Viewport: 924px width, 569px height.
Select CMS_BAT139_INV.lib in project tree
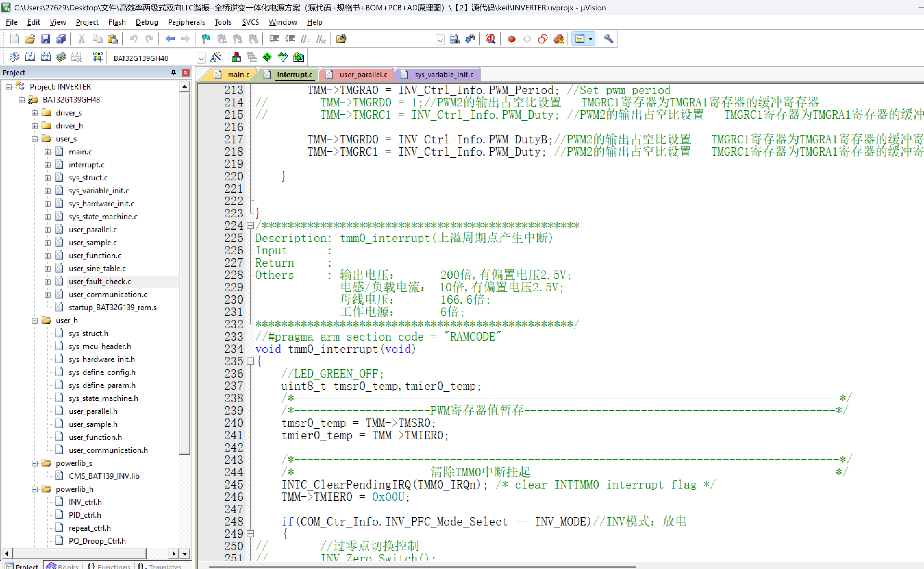pyautogui.click(x=104, y=476)
